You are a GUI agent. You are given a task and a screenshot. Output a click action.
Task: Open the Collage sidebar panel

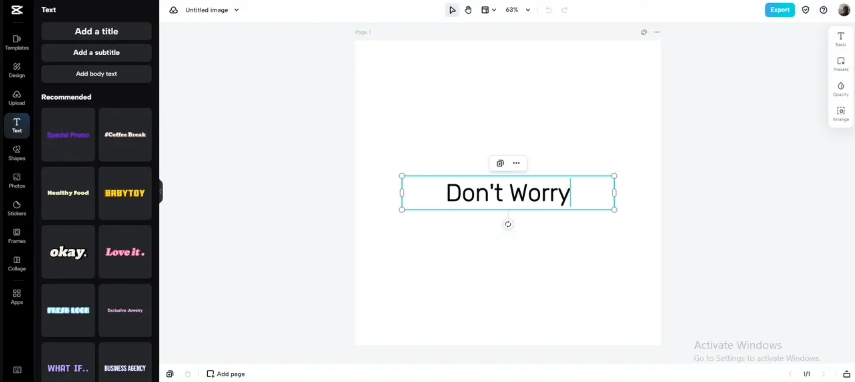click(17, 264)
